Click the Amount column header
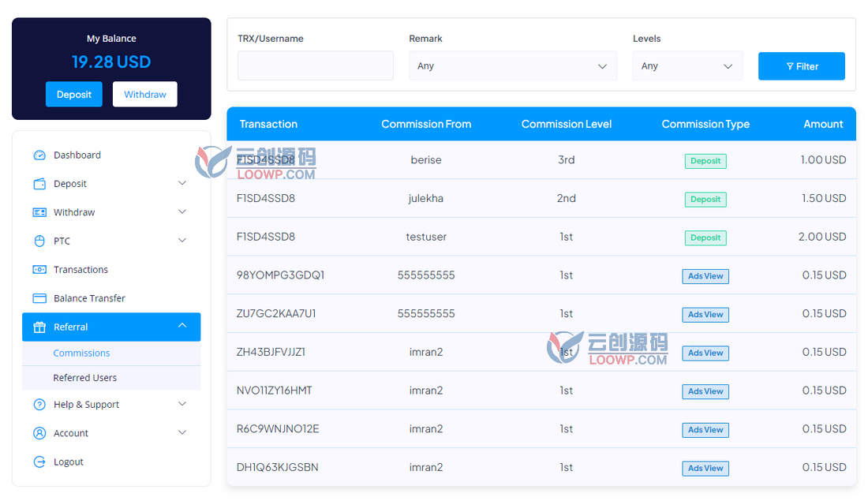This screenshot has height=501, width=868. tap(823, 124)
